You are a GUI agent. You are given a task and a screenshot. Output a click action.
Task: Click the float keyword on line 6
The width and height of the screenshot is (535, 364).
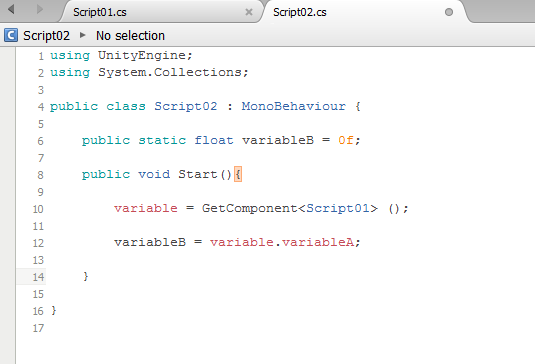pos(214,141)
